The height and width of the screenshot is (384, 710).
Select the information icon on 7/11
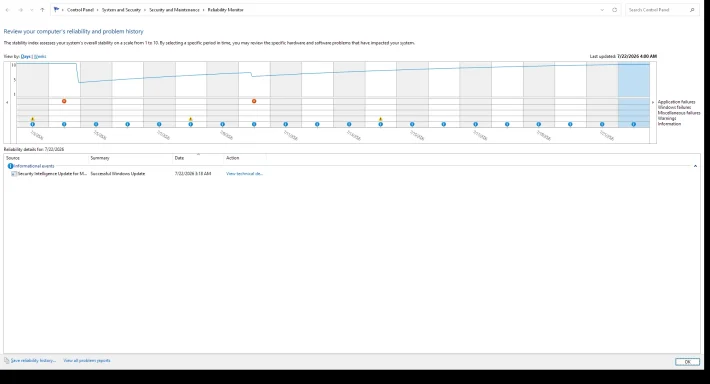(286, 124)
